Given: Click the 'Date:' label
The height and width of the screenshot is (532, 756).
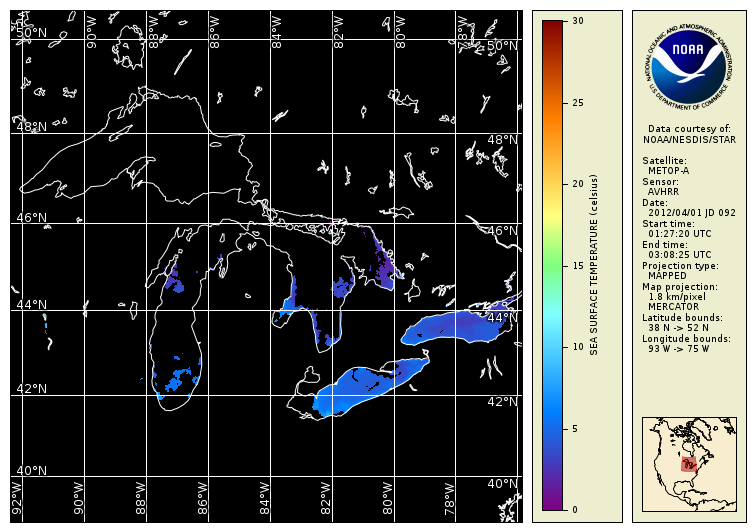Looking at the screenshot, I should [655, 203].
